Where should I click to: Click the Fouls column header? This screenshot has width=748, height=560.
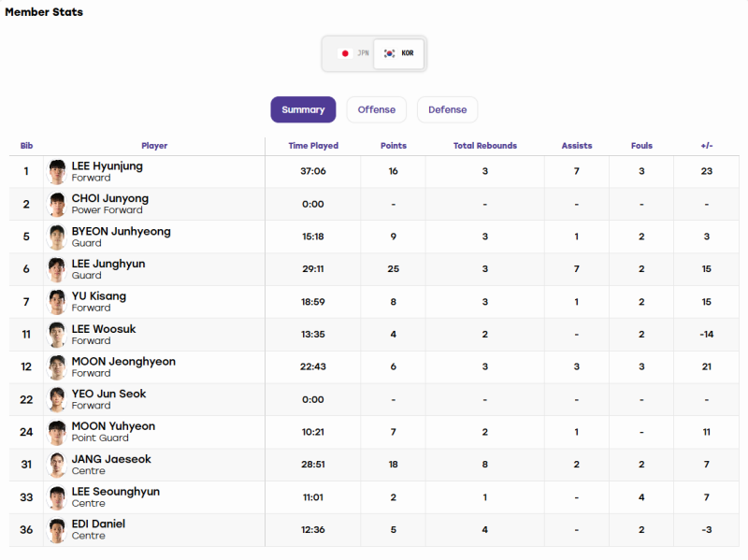pyautogui.click(x=641, y=146)
